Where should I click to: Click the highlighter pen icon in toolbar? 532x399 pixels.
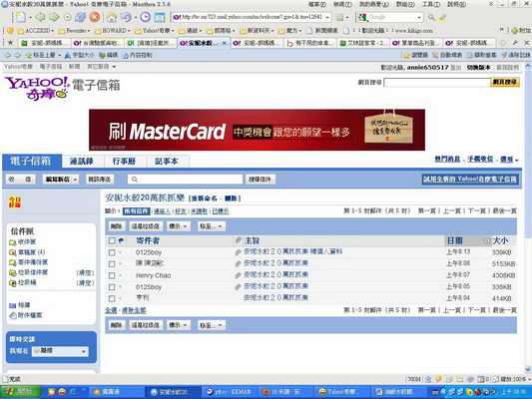[x=442, y=17]
